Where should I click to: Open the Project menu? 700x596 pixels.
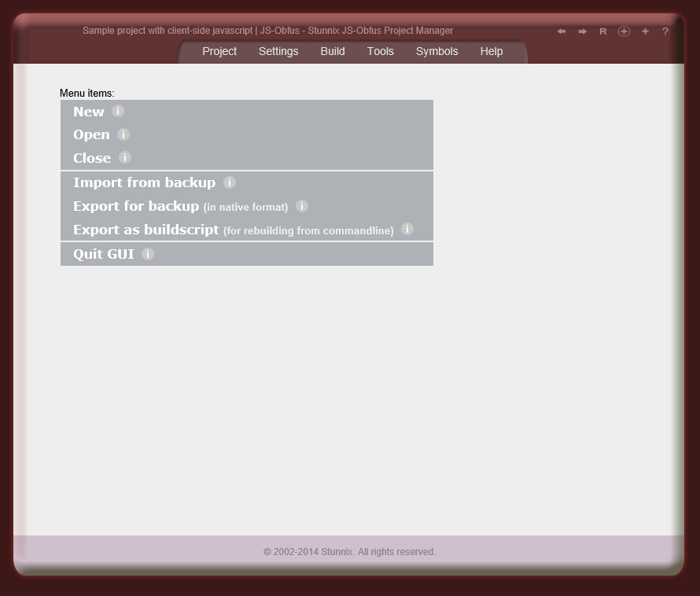tap(219, 51)
